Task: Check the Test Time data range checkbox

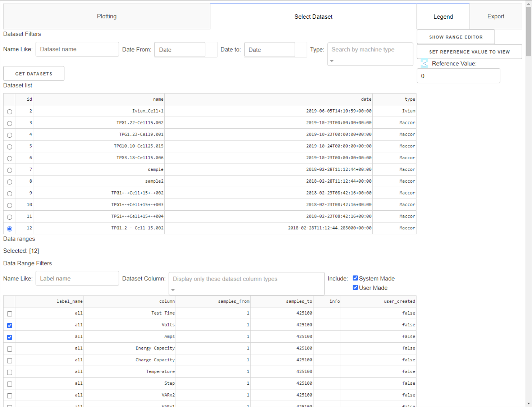Action: (x=10, y=314)
